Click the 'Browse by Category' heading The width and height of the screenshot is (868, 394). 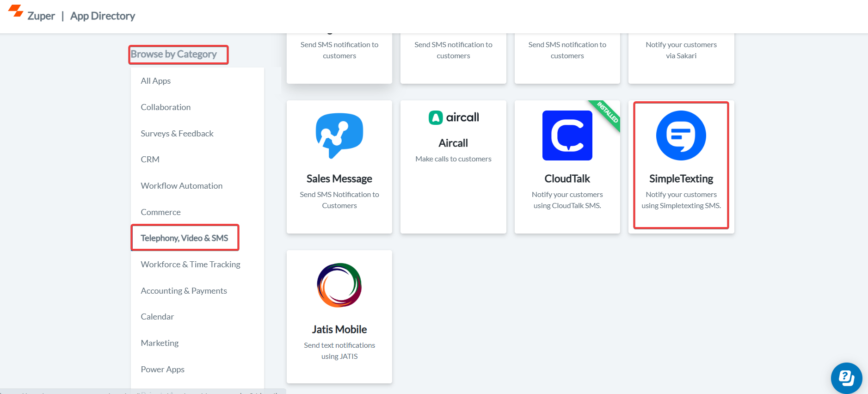pyautogui.click(x=173, y=54)
